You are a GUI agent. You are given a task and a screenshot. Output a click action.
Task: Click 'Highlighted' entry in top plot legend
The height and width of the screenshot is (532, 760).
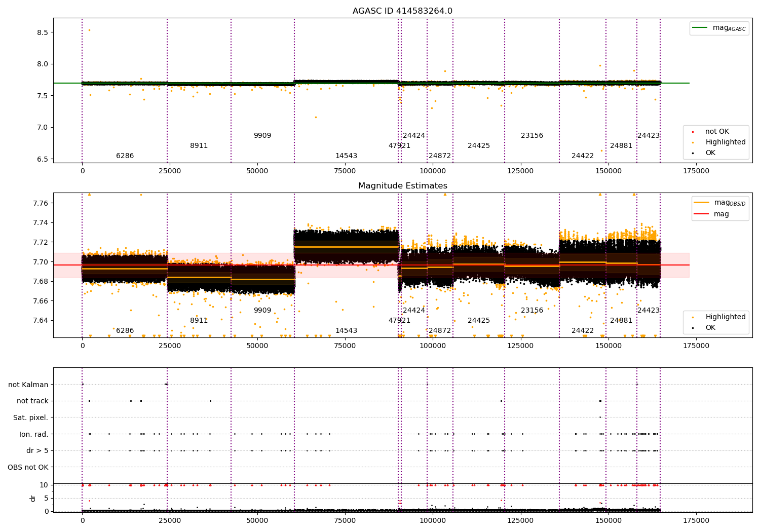[719, 142]
